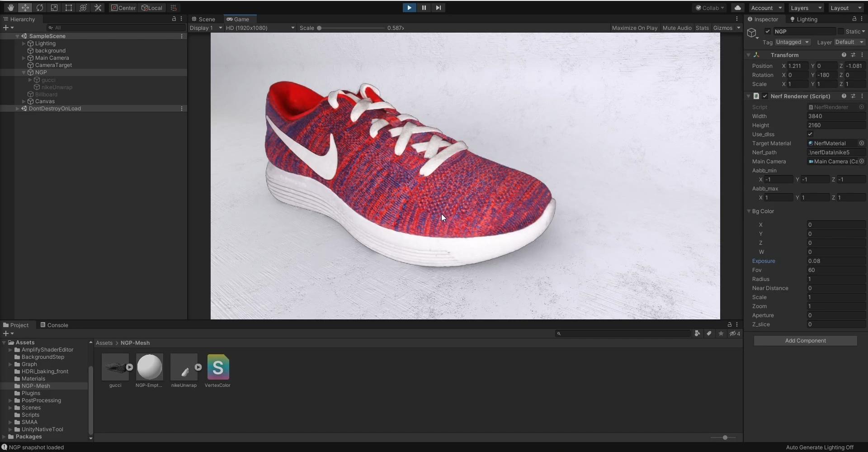Start Play mode
Viewport: 868px width, 452px height.
[x=409, y=8]
